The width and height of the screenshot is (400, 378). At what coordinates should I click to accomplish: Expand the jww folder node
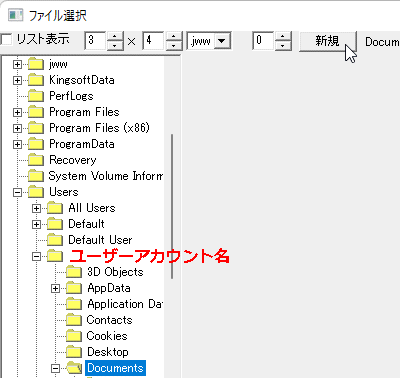point(17,64)
